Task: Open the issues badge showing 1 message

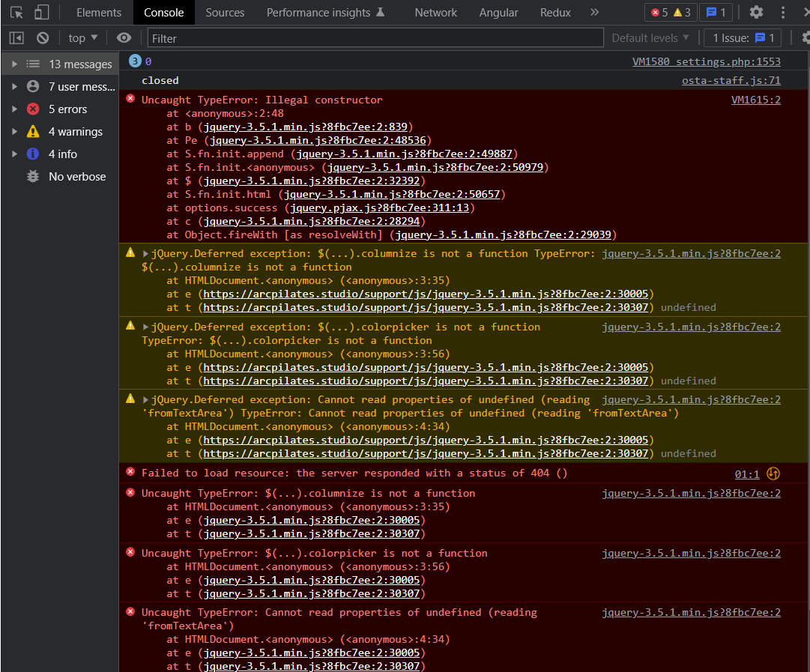Action: pos(716,12)
